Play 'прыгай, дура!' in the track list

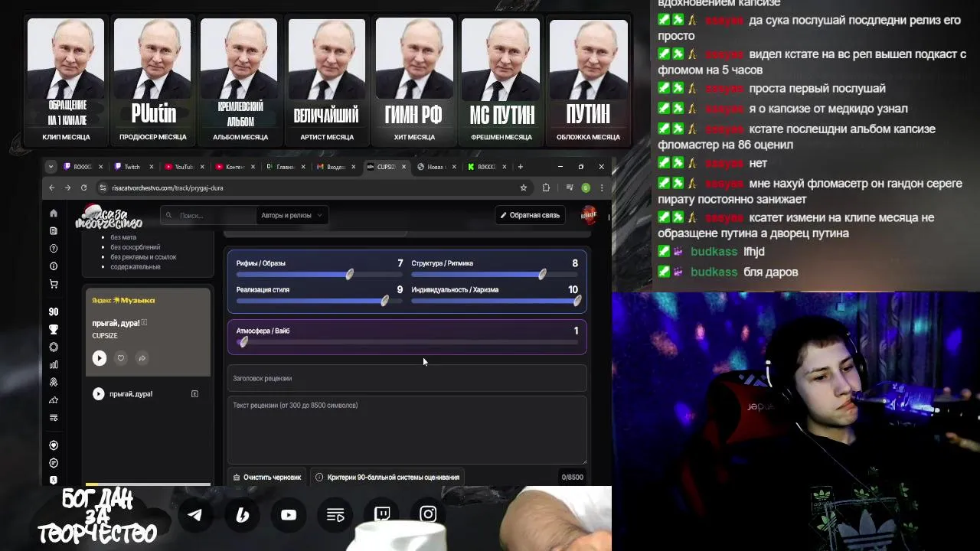pos(99,394)
